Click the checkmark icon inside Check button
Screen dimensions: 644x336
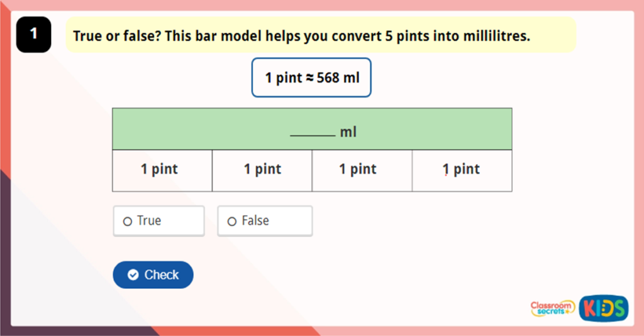[x=133, y=275]
